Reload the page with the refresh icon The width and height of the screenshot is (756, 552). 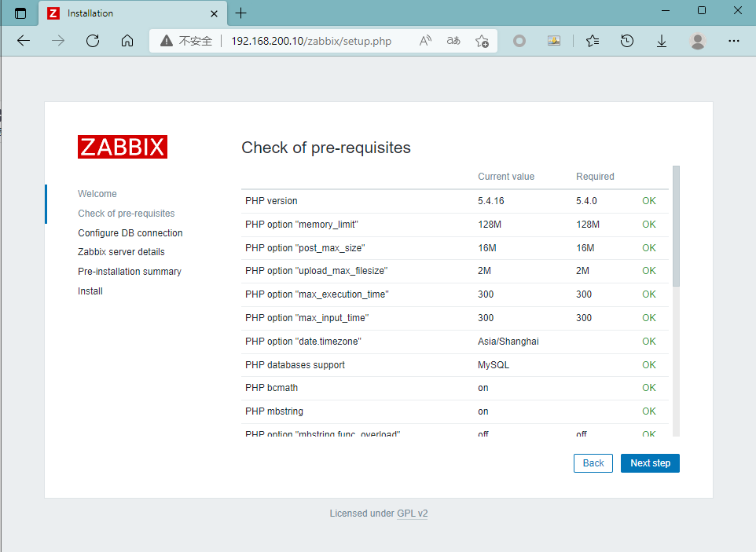[93, 41]
